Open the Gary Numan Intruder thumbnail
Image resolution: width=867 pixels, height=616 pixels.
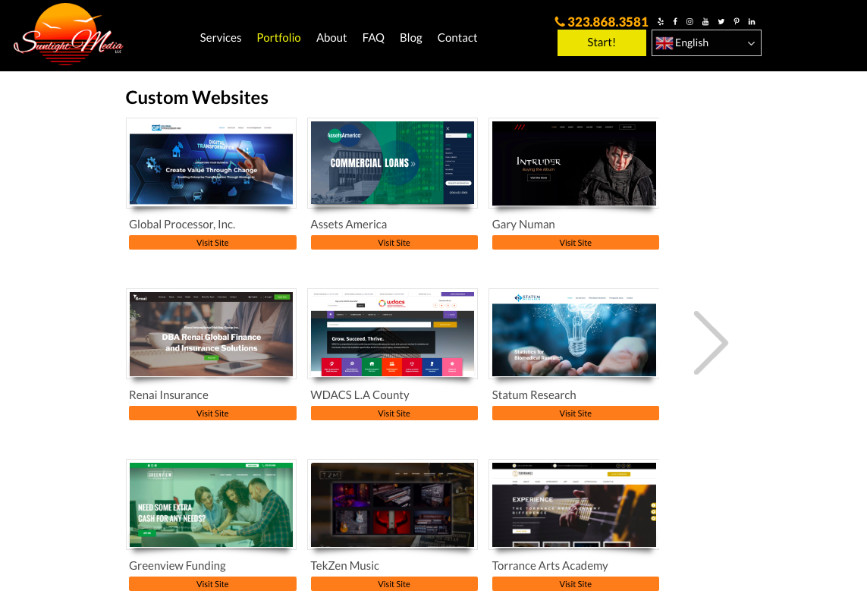[574, 163]
